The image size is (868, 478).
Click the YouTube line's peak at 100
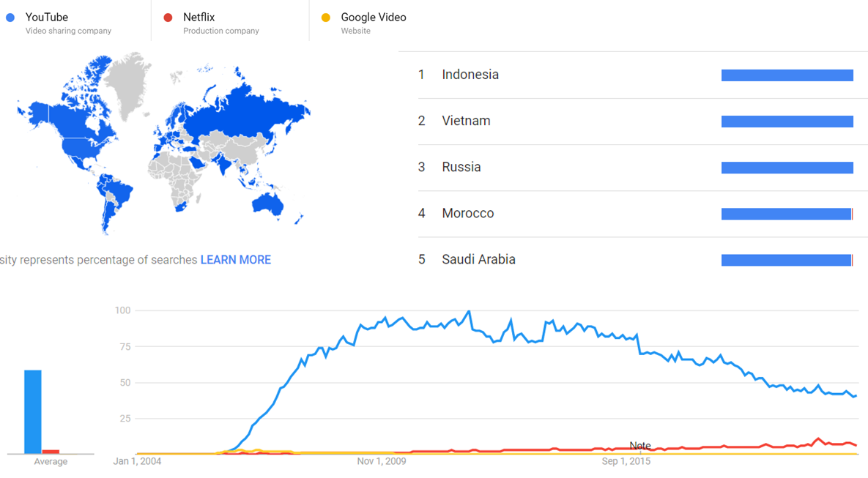[469, 311]
